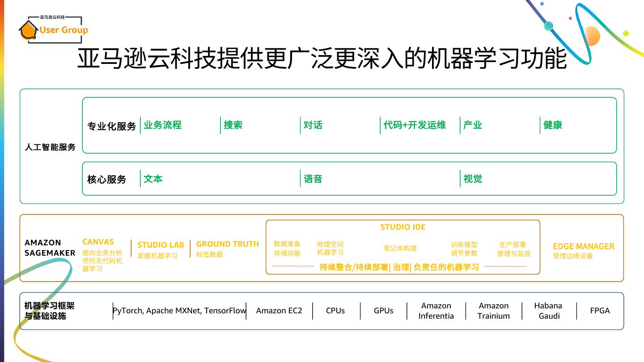The image size is (644, 362).
Task: Click the 标签数据 text
Action: 209,255
